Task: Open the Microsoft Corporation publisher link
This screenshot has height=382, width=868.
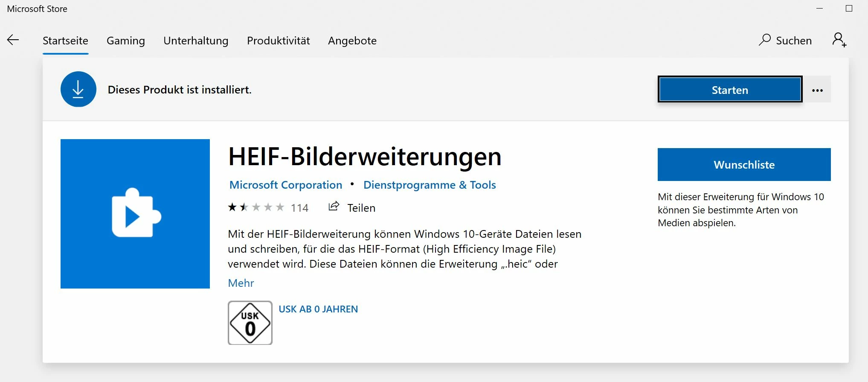Action: (x=286, y=185)
